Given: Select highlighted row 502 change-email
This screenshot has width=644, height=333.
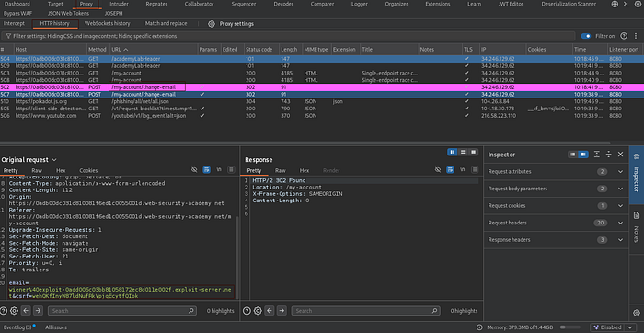Looking at the screenshot, I should click(x=322, y=87).
